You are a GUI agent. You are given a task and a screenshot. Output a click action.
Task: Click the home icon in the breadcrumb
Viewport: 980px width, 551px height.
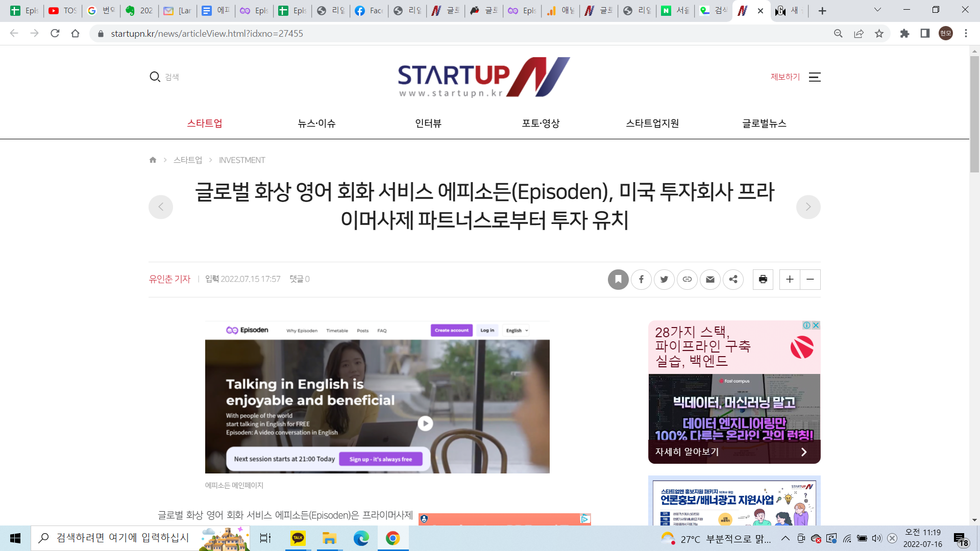click(153, 160)
